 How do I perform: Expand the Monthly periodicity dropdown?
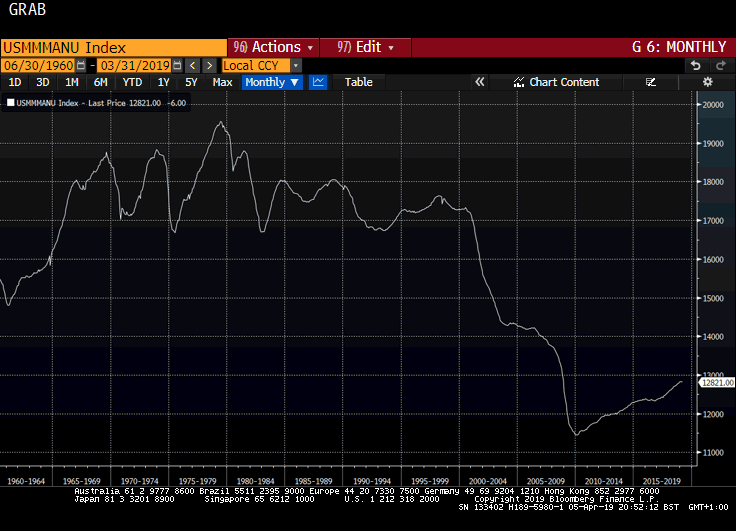click(272, 82)
